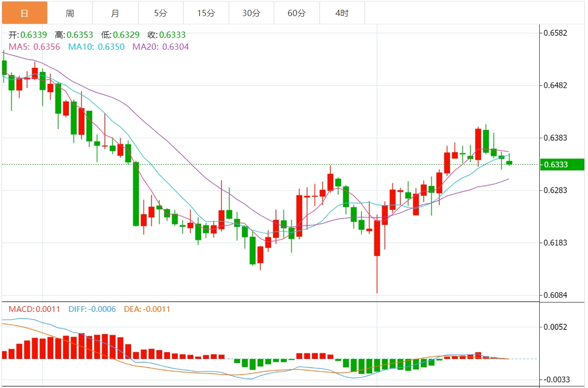
Task: Select the 60分 timeframe tab
Action: pos(297,13)
